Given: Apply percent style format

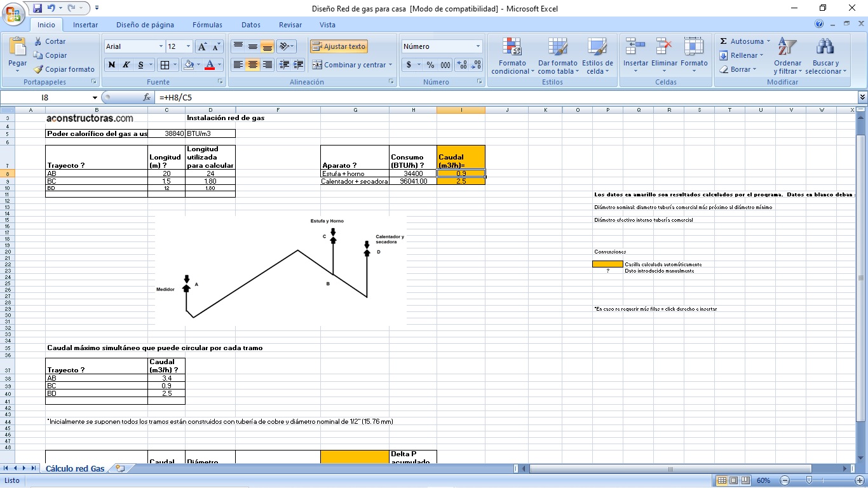Looking at the screenshot, I should [x=430, y=65].
